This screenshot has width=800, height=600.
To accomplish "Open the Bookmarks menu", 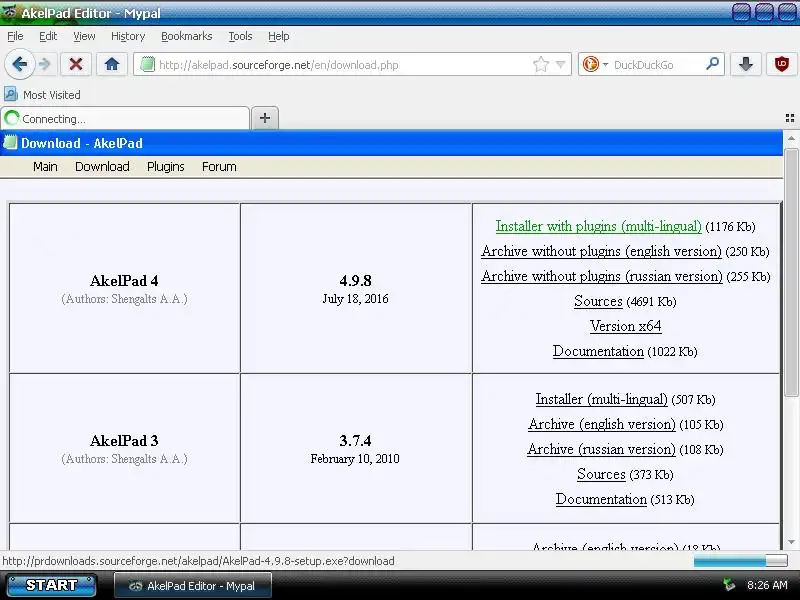I will tap(187, 36).
